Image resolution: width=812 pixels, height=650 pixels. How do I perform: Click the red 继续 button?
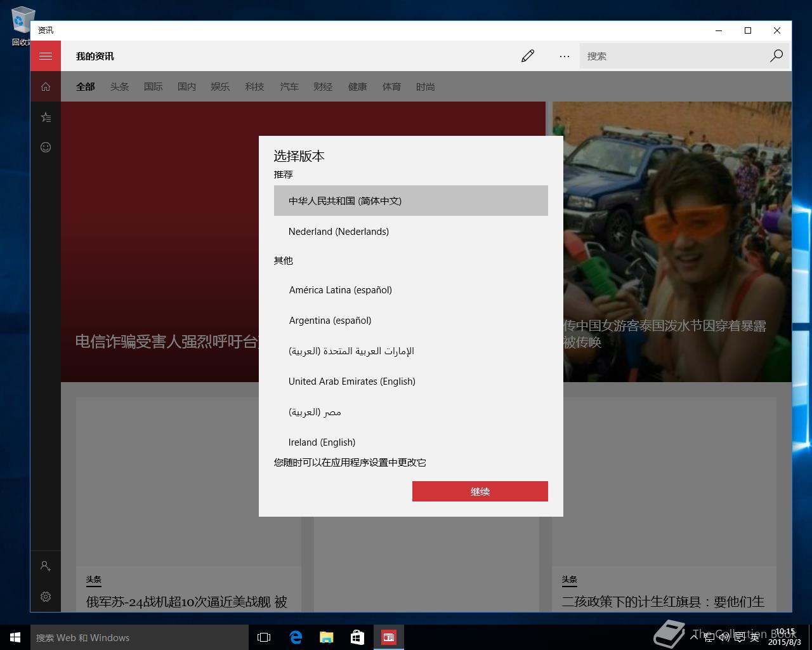point(480,491)
